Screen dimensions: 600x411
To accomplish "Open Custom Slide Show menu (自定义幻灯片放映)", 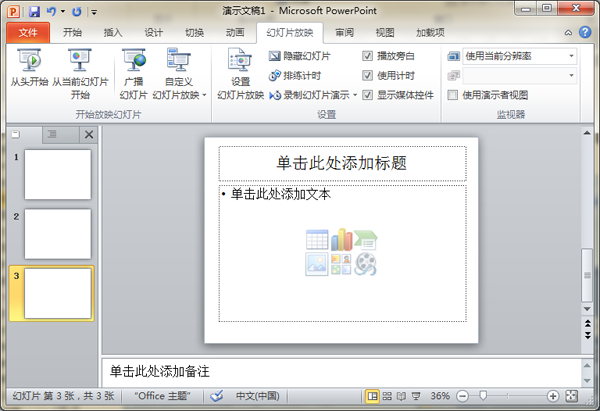I will (x=179, y=73).
